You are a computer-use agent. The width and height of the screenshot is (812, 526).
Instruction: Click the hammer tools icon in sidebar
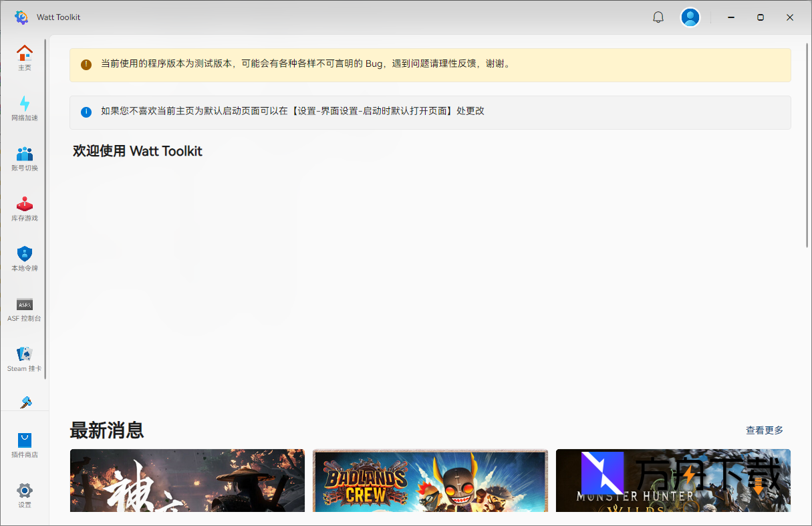click(x=25, y=401)
